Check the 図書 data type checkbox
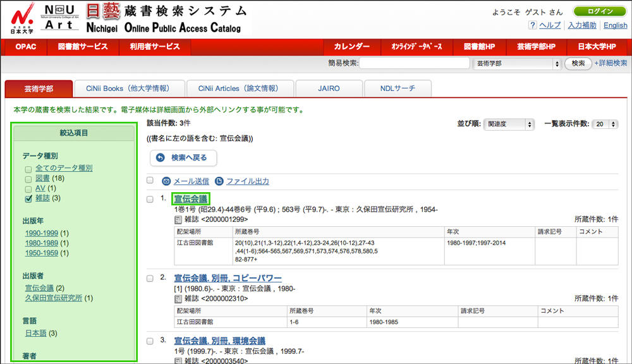 click(28, 179)
